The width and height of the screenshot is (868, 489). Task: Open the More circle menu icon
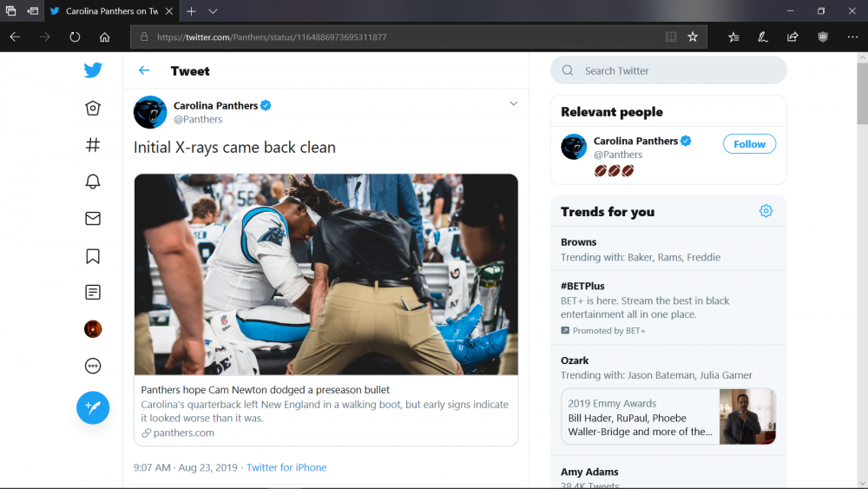pyautogui.click(x=93, y=366)
